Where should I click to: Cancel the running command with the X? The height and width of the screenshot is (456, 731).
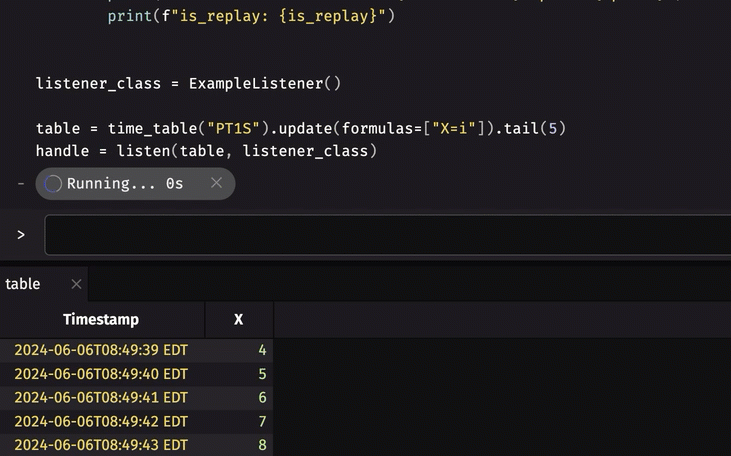(x=216, y=183)
